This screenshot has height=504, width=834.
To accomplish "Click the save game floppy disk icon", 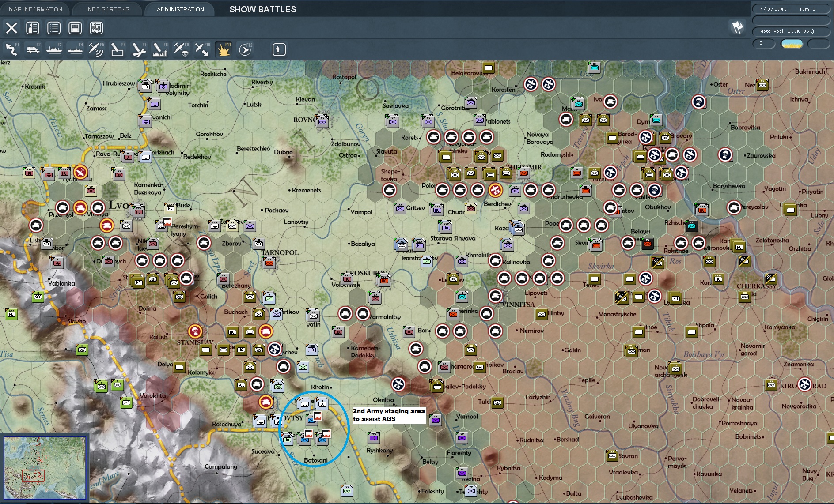I will (75, 28).
